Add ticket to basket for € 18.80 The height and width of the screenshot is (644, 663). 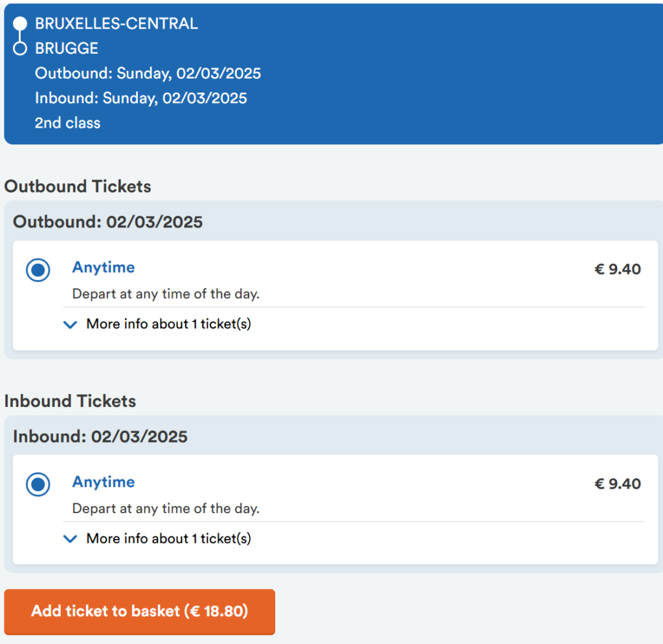tap(139, 611)
